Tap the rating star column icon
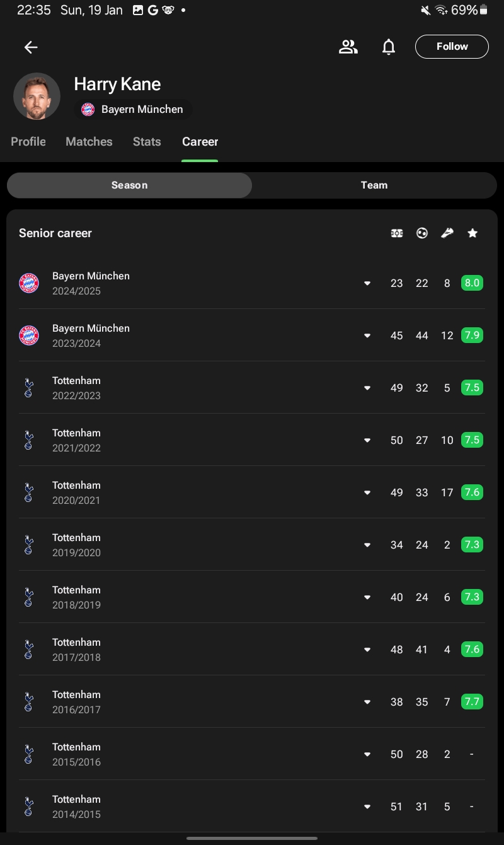Image resolution: width=504 pixels, height=845 pixels. [472, 233]
